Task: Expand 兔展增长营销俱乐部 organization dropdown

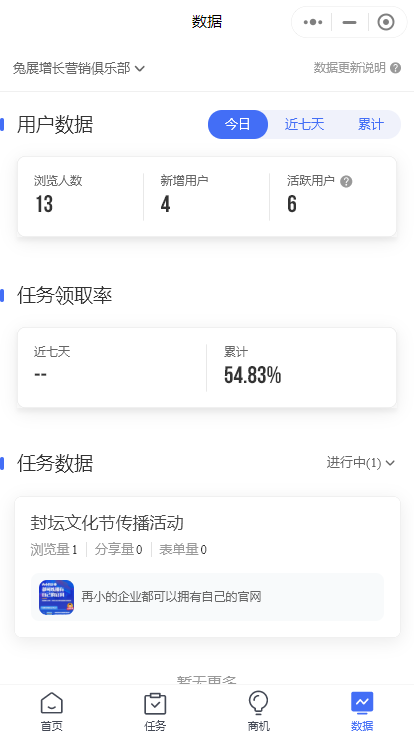Action: tap(79, 69)
